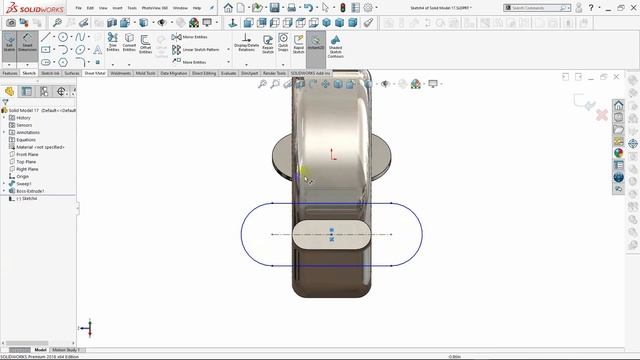Toggle Shaded Sketch Contours
The image size is (640, 360).
pyautogui.click(x=336, y=46)
